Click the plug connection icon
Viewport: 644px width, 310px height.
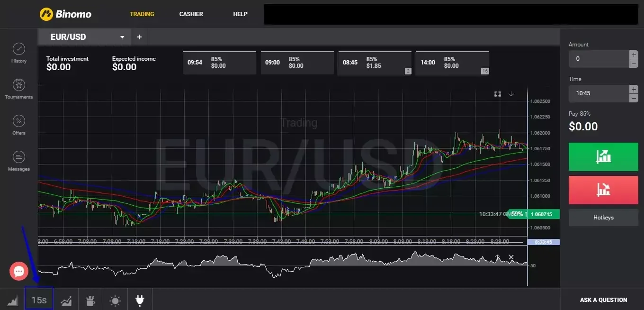139,300
